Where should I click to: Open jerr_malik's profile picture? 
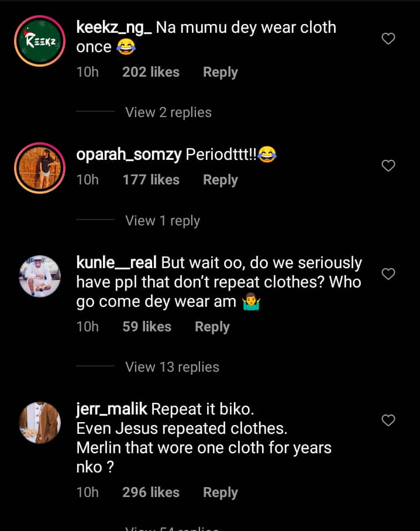40,423
